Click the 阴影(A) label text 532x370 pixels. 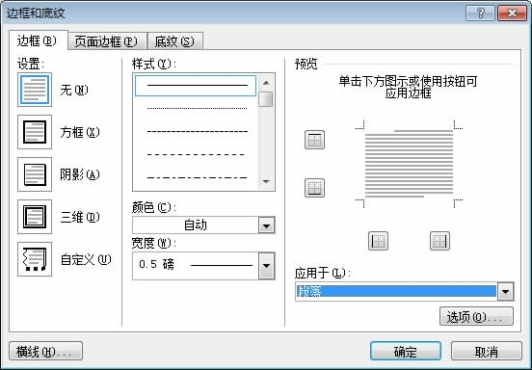[80, 175]
